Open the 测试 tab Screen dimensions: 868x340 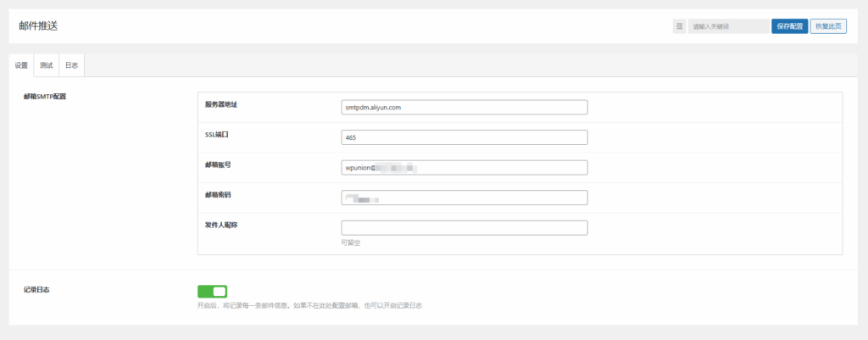point(47,65)
